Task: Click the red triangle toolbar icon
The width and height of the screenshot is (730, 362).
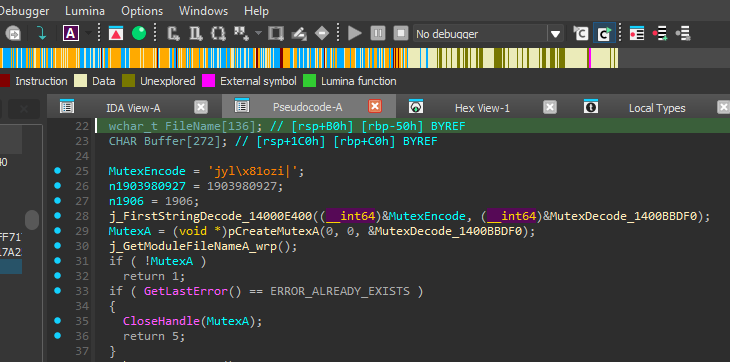Action: (116, 34)
